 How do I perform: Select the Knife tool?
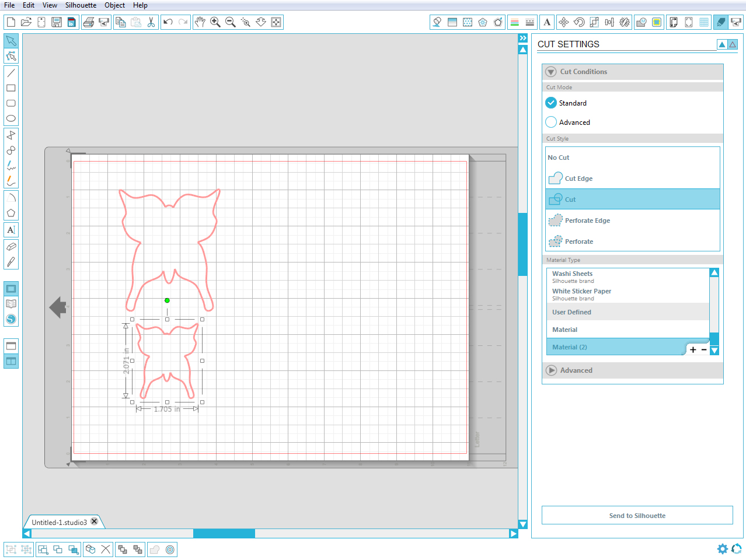[x=11, y=262]
